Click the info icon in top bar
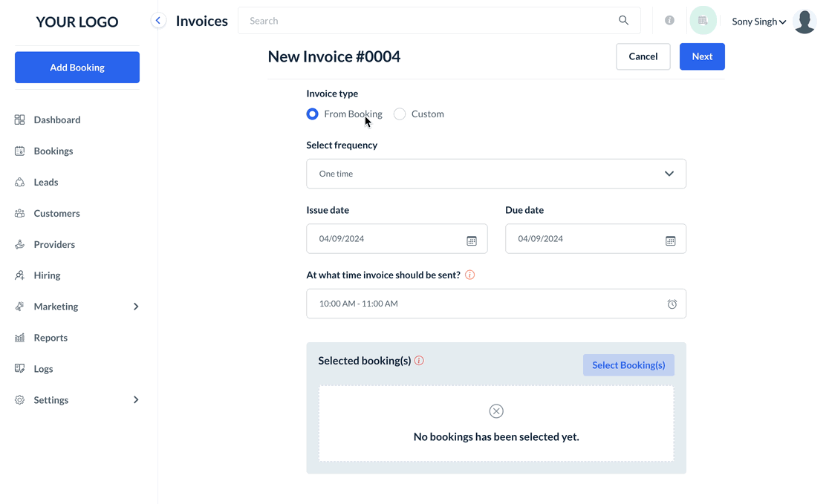The image size is (832, 504). [669, 21]
